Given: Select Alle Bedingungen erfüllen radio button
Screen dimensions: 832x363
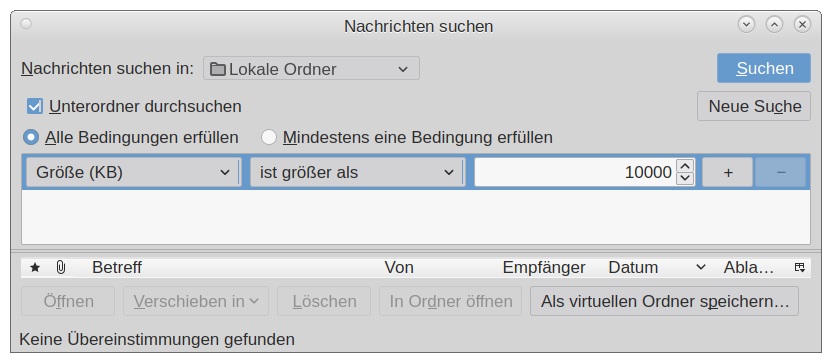Looking at the screenshot, I should (x=31, y=137).
